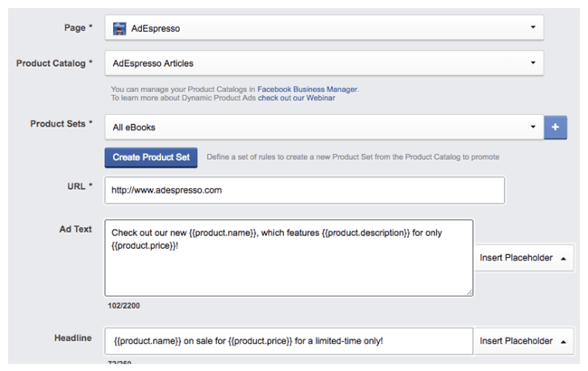
Task: Open Insert Placeholder menu for Headline
Action: 524,341
